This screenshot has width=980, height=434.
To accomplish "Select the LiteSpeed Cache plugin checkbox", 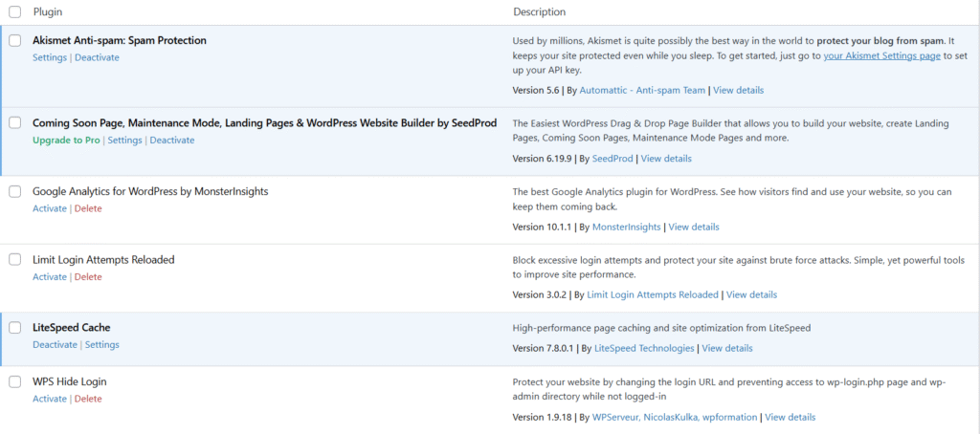I will [x=15, y=328].
